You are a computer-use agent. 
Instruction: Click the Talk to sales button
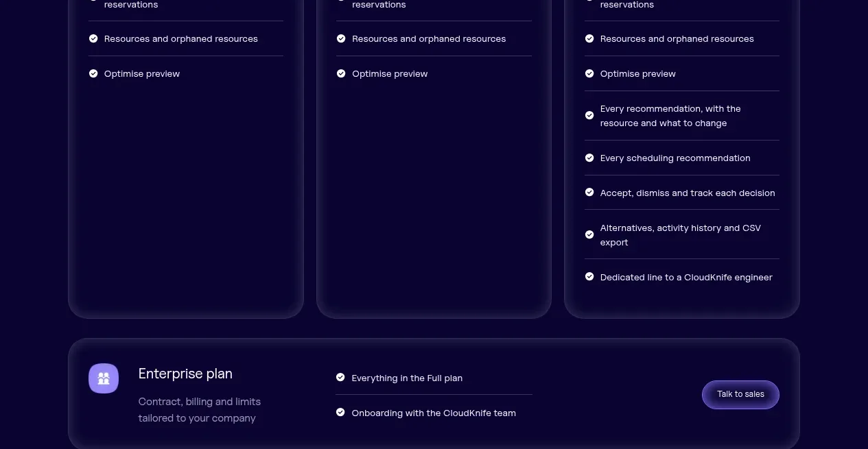(x=740, y=394)
